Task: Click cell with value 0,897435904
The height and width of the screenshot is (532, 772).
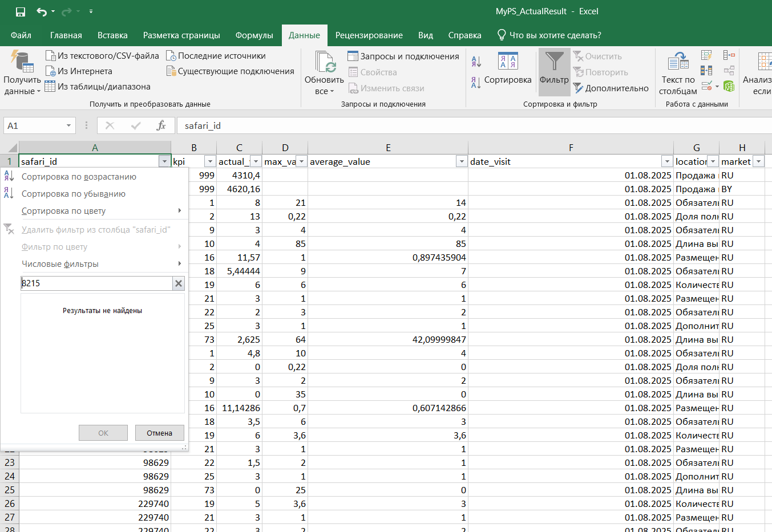Action: coord(388,257)
